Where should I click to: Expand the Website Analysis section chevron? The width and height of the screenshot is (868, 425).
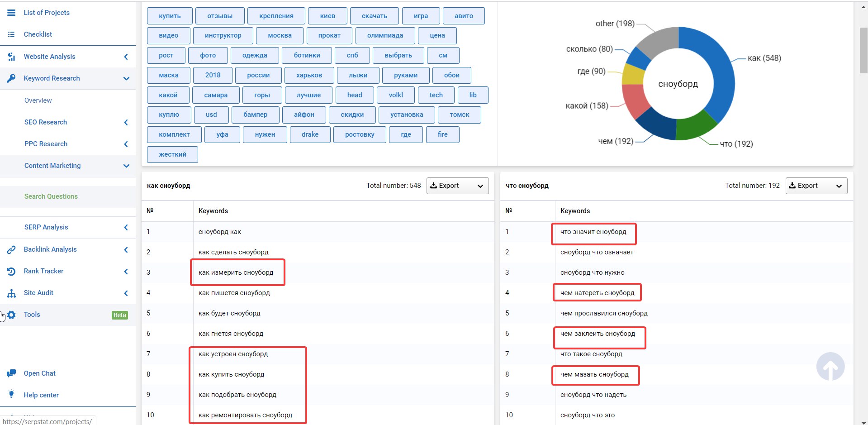click(126, 57)
